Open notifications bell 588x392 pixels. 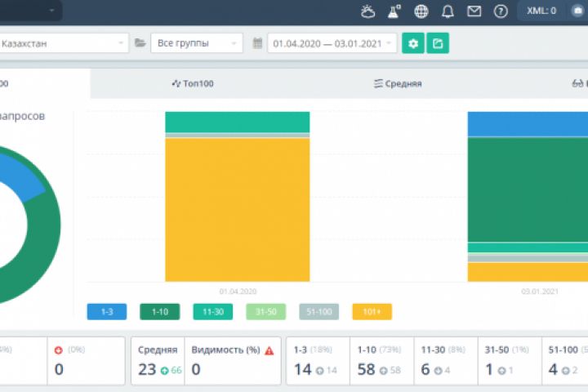(x=448, y=11)
